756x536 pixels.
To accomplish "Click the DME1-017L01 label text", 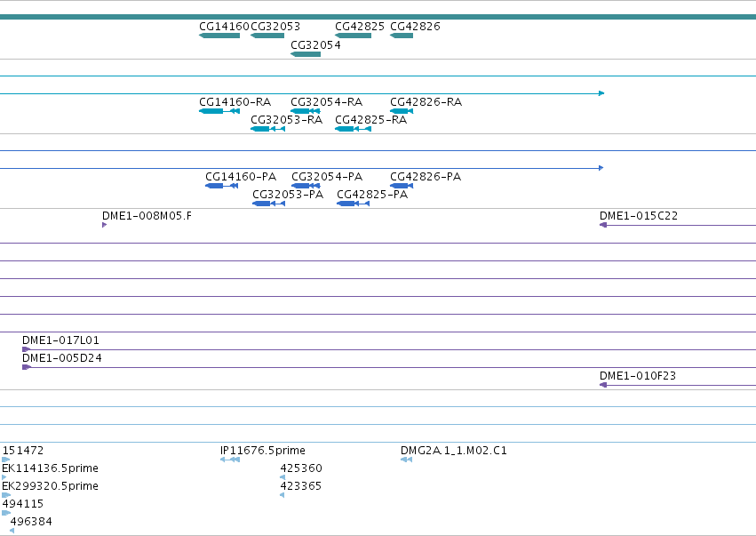I will pos(60,340).
